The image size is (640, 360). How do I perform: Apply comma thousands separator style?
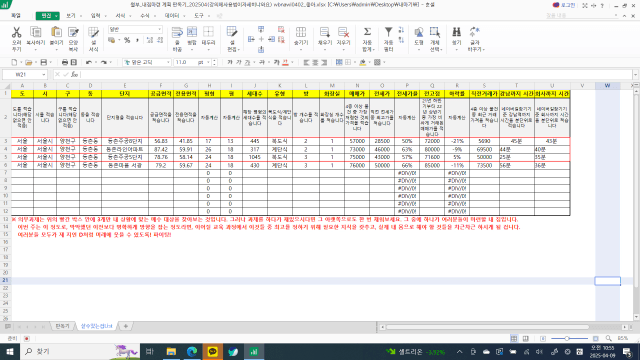(x=137, y=40)
